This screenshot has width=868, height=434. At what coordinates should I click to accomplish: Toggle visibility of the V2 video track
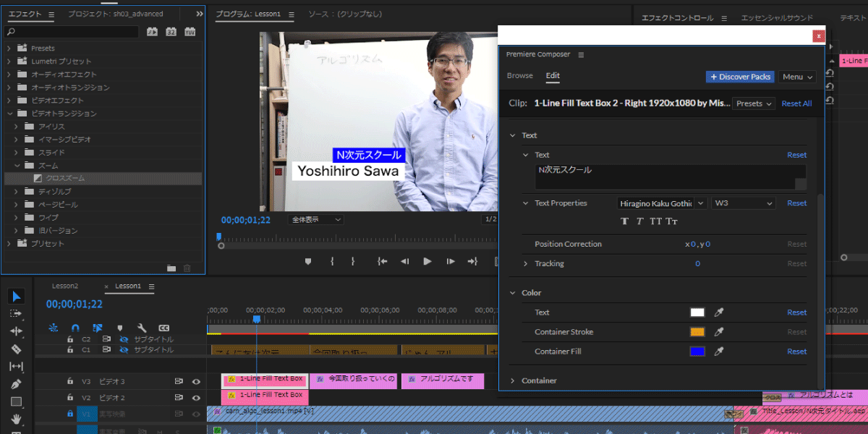tap(196, 398)
